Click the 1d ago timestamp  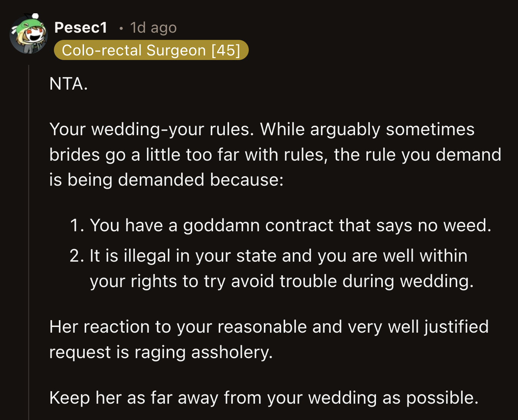153,27
